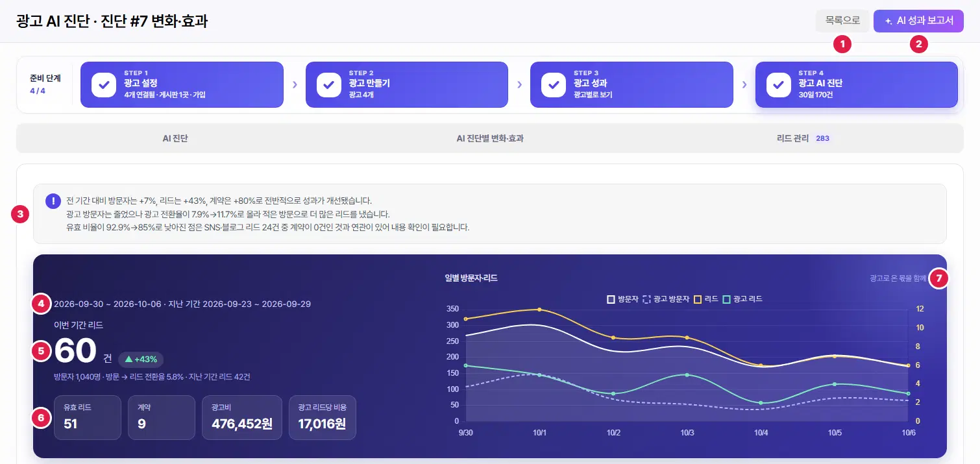Go back with the 목록으로 button
This screenshot has width=980, height=464.
842,21
